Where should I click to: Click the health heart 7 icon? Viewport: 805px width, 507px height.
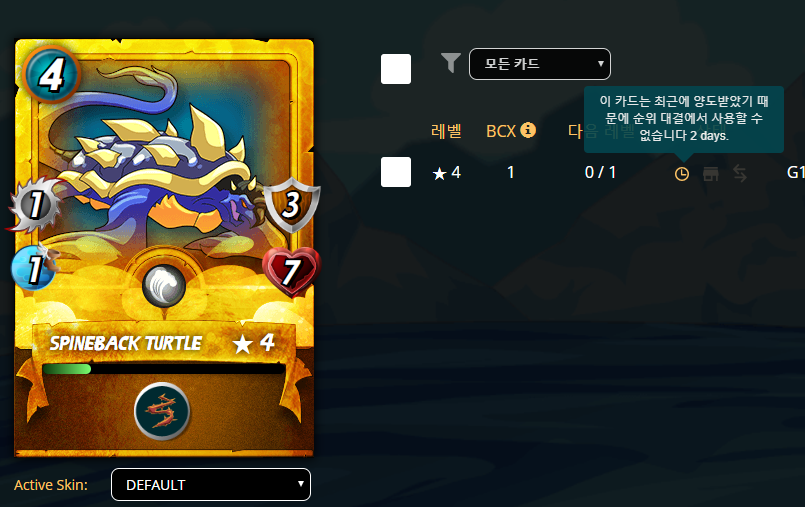[x=292, y=271]
